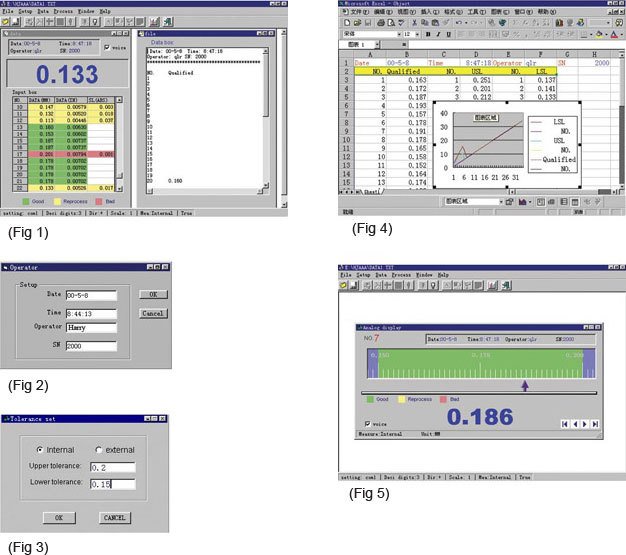Click CANCEL in the Tolerance set dialog

tap(115, 517)
